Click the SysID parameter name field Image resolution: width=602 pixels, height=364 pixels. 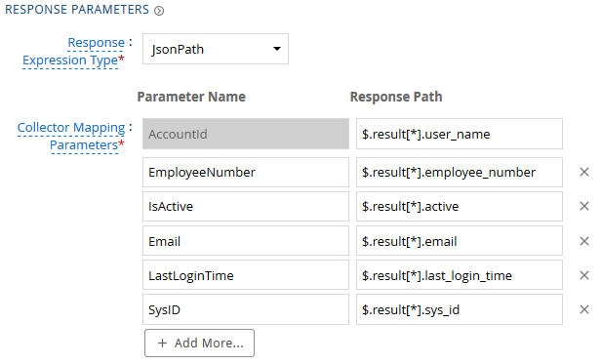[x=246, y=309]
